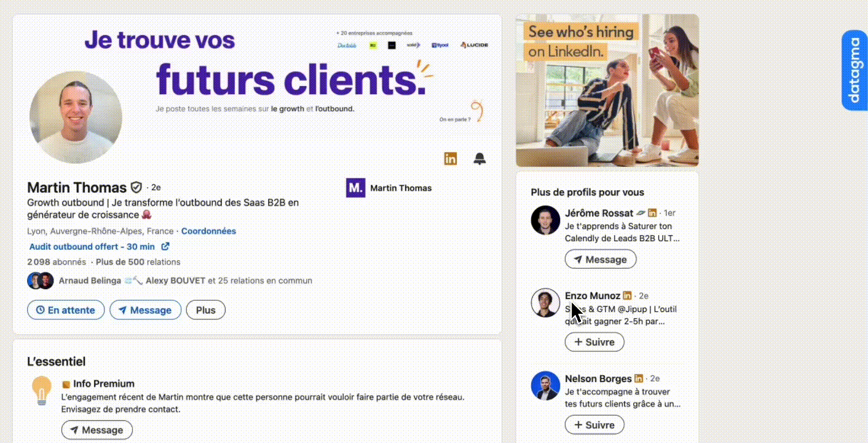This screenshot has height=443, width=868.
Task: Click the "Lyon, Auvergne-Rhône-Alpes, France" location text
Action: tap(100, 231)
